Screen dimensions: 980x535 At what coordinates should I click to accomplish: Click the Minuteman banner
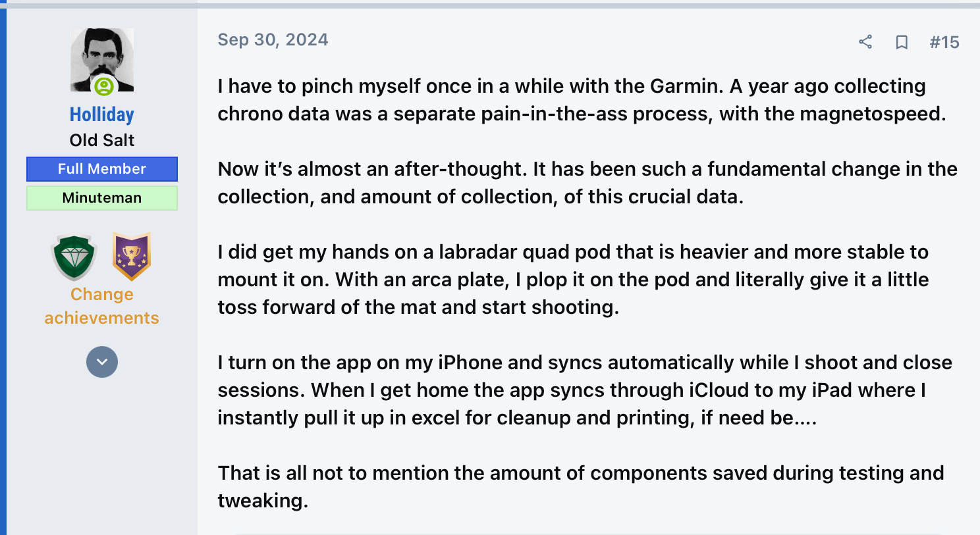click(102, 198)
